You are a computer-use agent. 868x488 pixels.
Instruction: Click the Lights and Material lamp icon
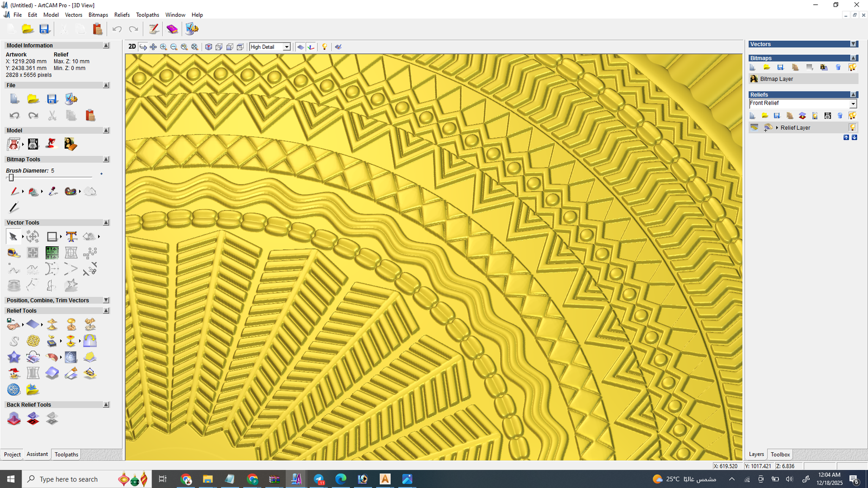coord(324,47)
